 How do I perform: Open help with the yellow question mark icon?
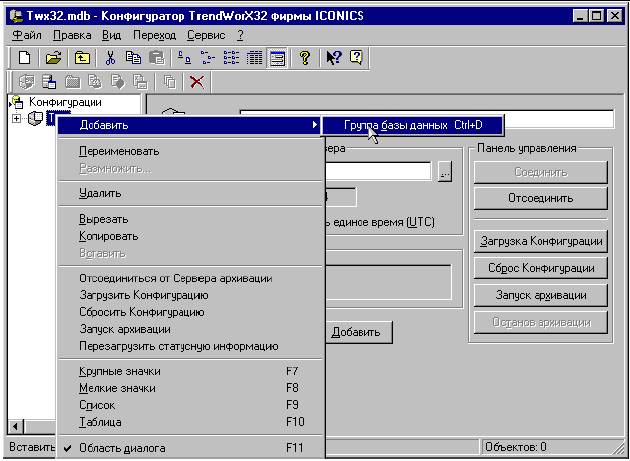[x=305, y=58]
